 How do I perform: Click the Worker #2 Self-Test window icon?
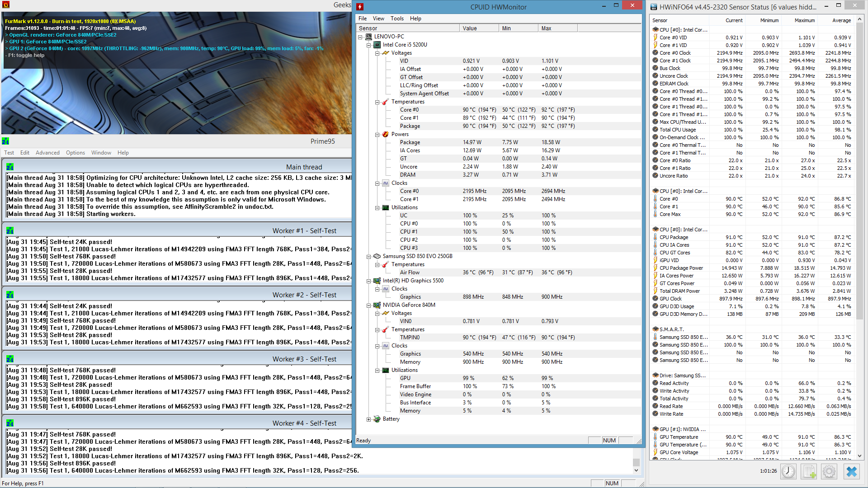pyautogui.click(x=10, y=295)
